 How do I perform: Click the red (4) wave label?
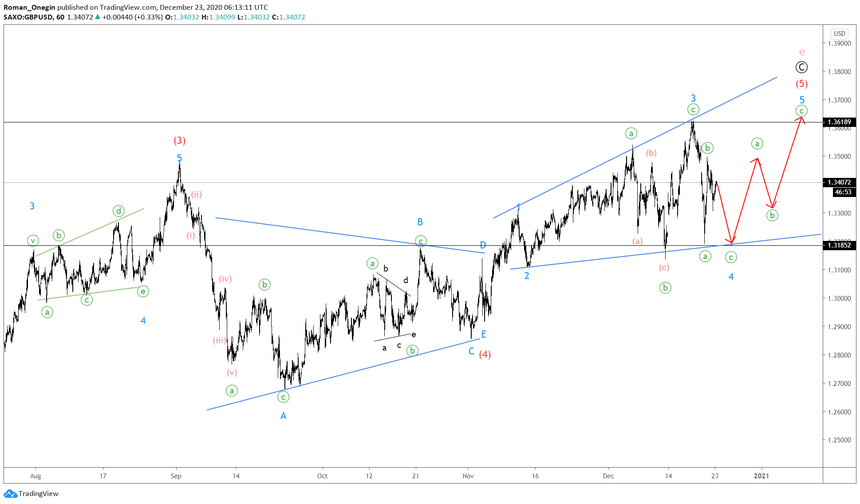point(485,354)
